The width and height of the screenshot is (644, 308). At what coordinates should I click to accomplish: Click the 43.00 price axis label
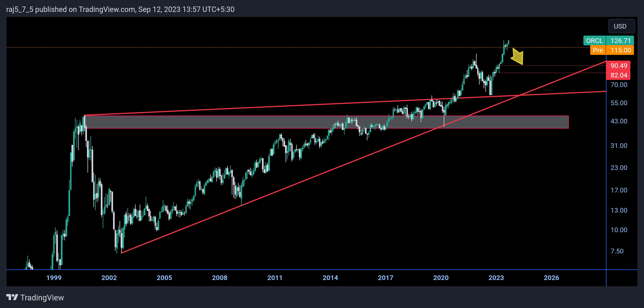(x=619, y=121)
